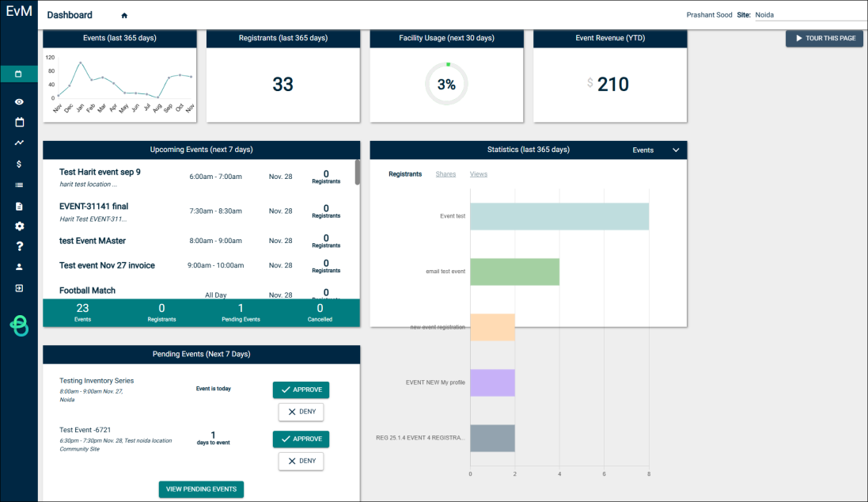Click the Upcoming Events list scrollbar

[358, 173]
